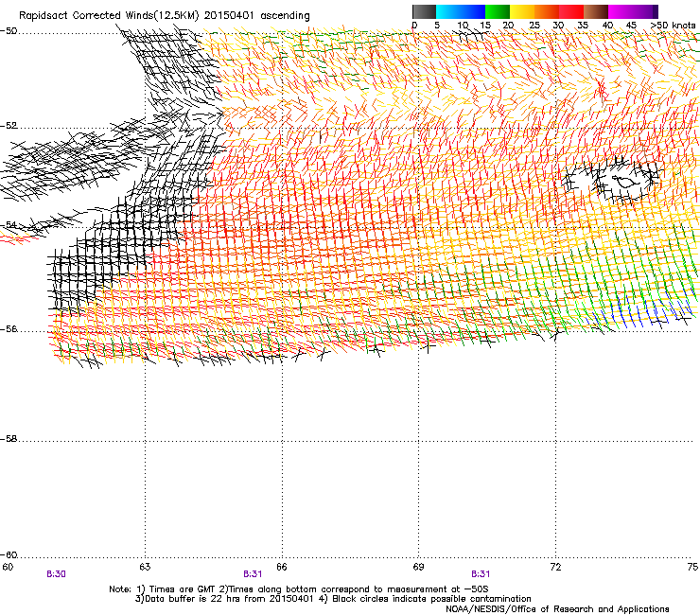Click the legend tick label '25'
The height and width of the screenshot is (615, 700).
(534, 25)
